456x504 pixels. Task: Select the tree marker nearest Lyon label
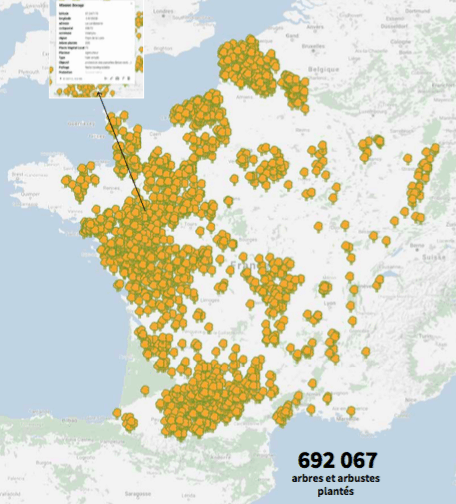pyautogui.click(x=325, y=288)
